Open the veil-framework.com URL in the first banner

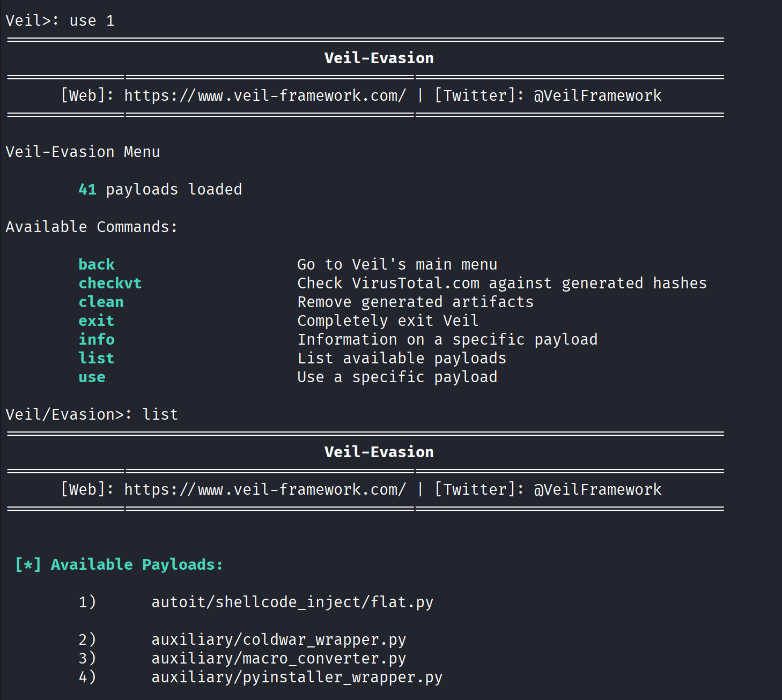tap(265, 96)
